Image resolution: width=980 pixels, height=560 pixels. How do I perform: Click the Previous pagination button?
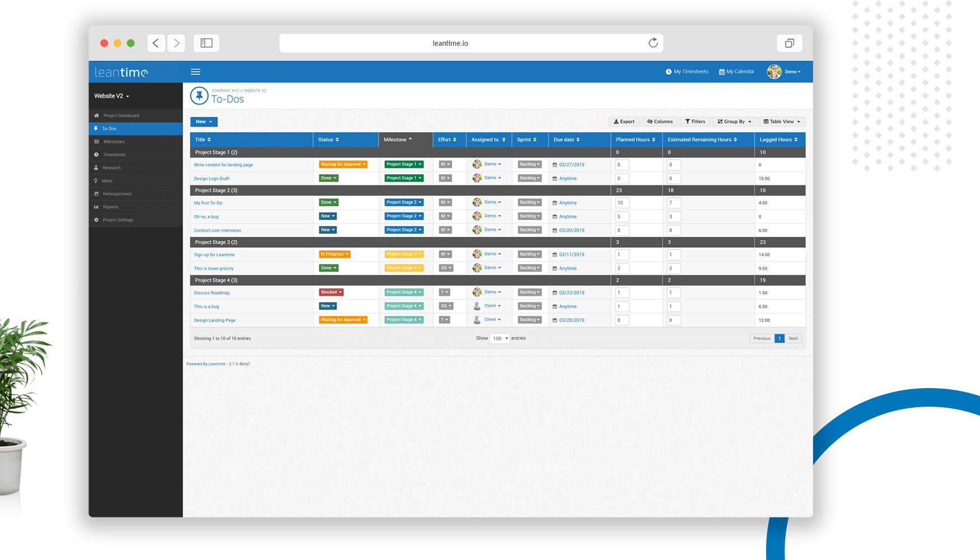click(762, 338)
